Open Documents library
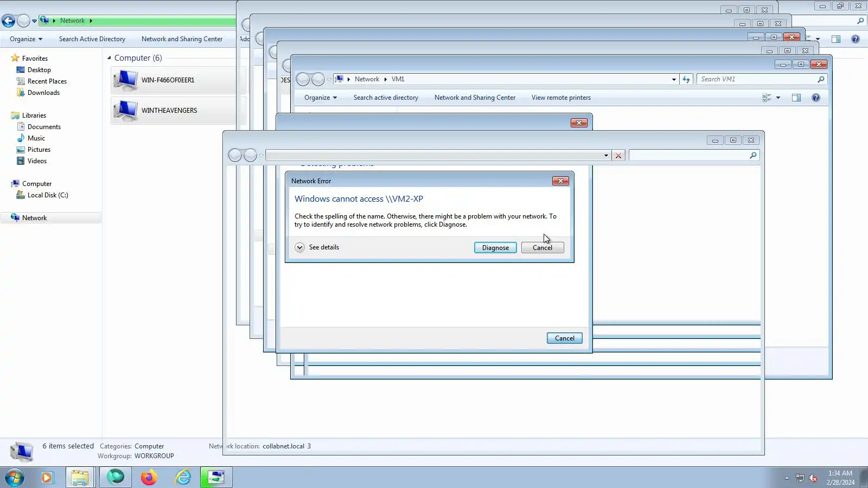Screen dimensions: 868x488 point(44,127)
